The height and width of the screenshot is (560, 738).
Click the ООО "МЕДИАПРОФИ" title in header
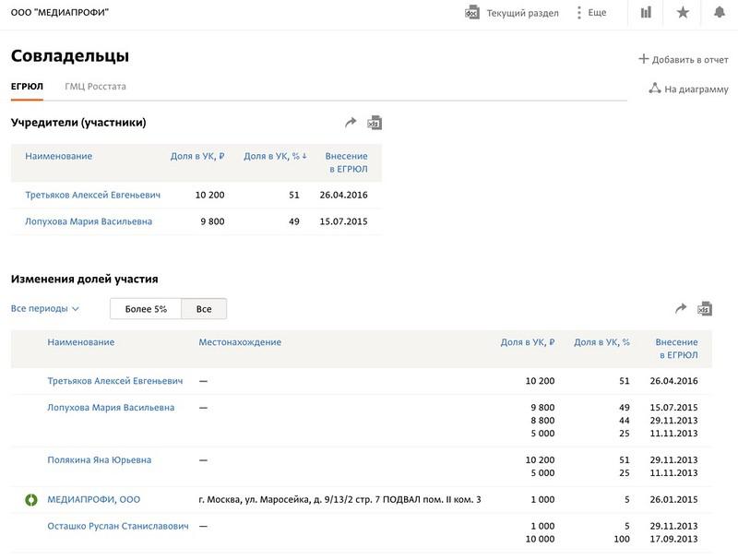(x=60, y=12)
